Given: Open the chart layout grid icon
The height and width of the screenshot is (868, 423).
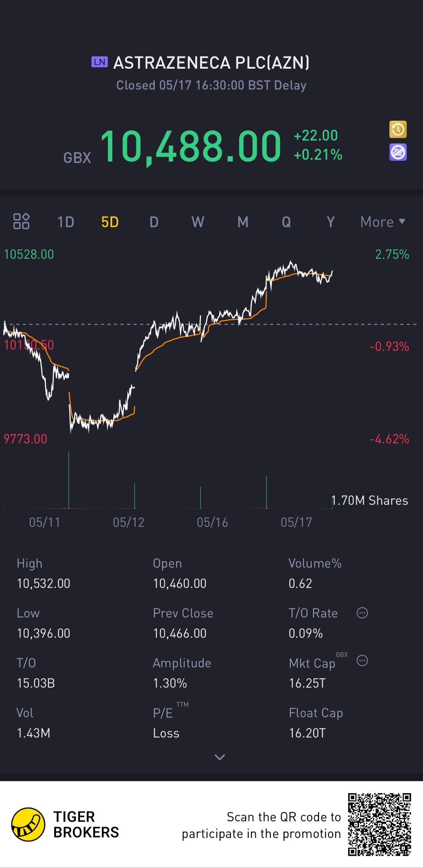Looking at the screenshot, I should pyautogui.click(x=21, y=221).
